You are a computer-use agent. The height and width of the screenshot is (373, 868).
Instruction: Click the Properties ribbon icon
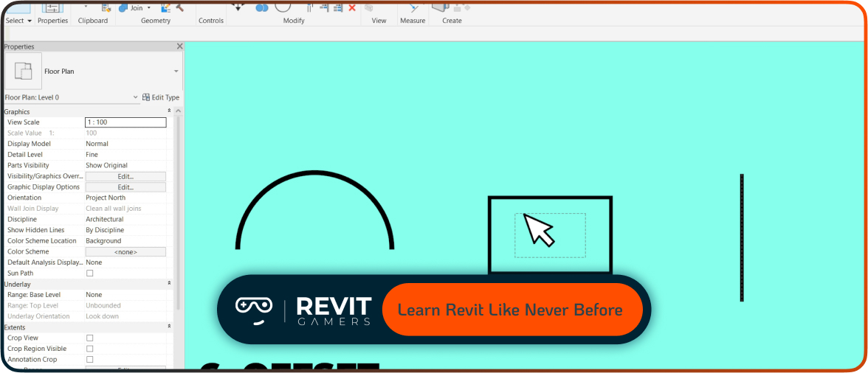(x=52, y=7)
